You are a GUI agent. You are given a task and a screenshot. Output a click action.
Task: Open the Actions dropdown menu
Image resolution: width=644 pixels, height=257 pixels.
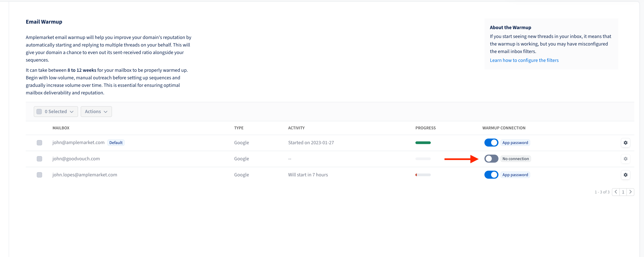coord(96,112)
